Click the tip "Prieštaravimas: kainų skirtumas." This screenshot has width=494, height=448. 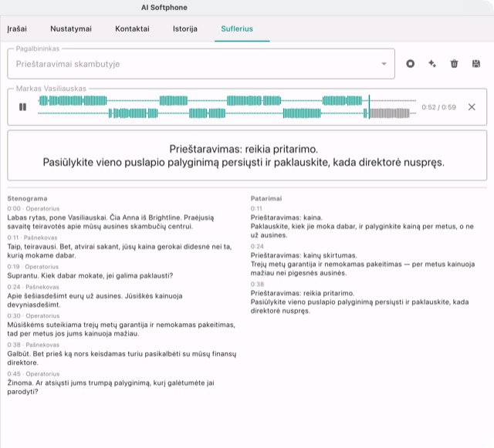click(303, 255)
